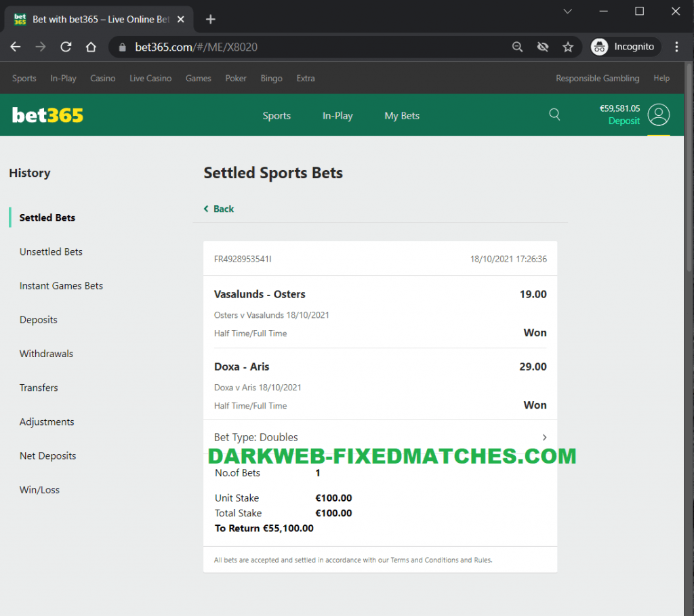The image size is (694, 616).
Task: Click the third-party cookies blocked eye icon
Action: 543,47
